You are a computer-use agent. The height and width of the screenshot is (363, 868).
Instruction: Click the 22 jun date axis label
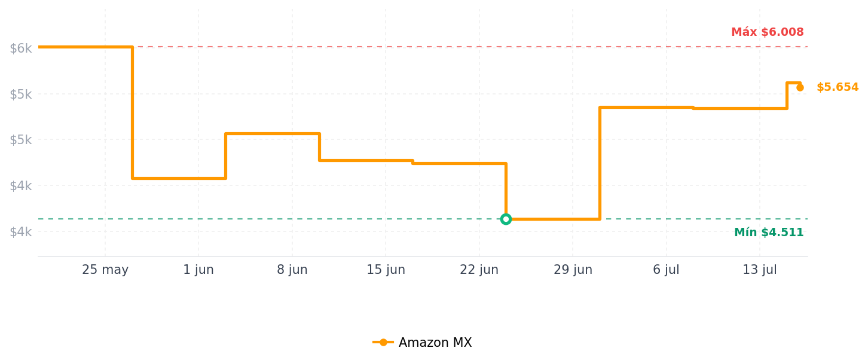(479, 270)
